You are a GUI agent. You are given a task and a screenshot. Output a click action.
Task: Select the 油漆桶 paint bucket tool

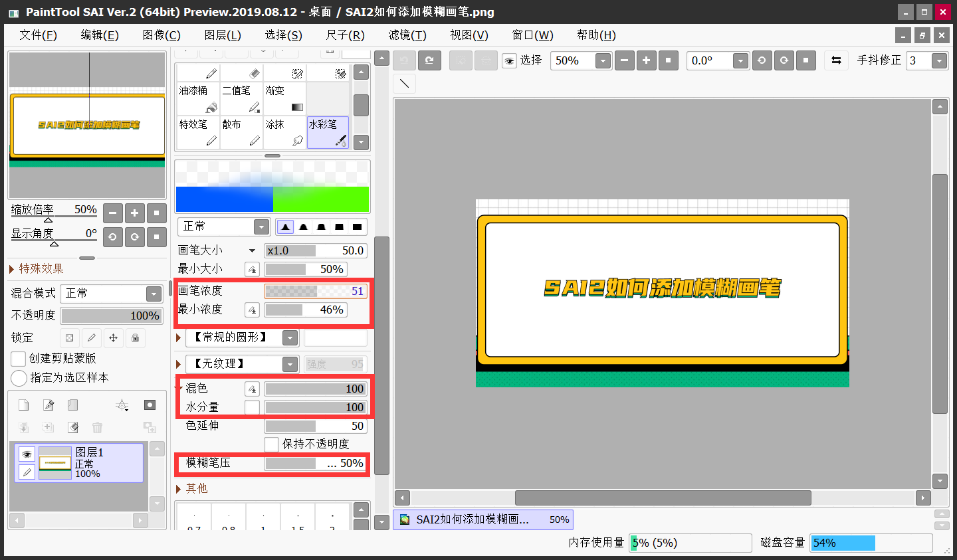[x=198, y=98]
